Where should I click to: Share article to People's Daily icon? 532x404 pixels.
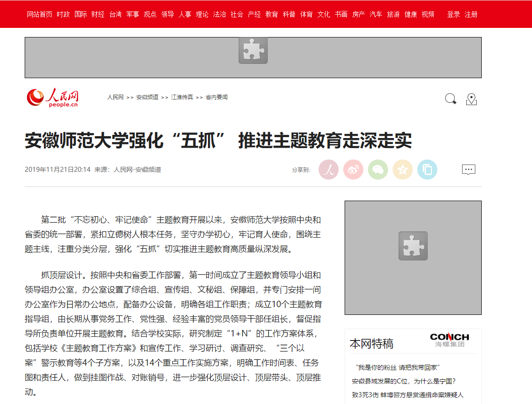click(329, 170)
